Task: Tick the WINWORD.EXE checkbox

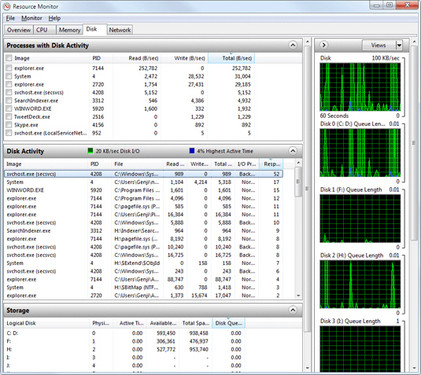Action: [x=9, y=109]
